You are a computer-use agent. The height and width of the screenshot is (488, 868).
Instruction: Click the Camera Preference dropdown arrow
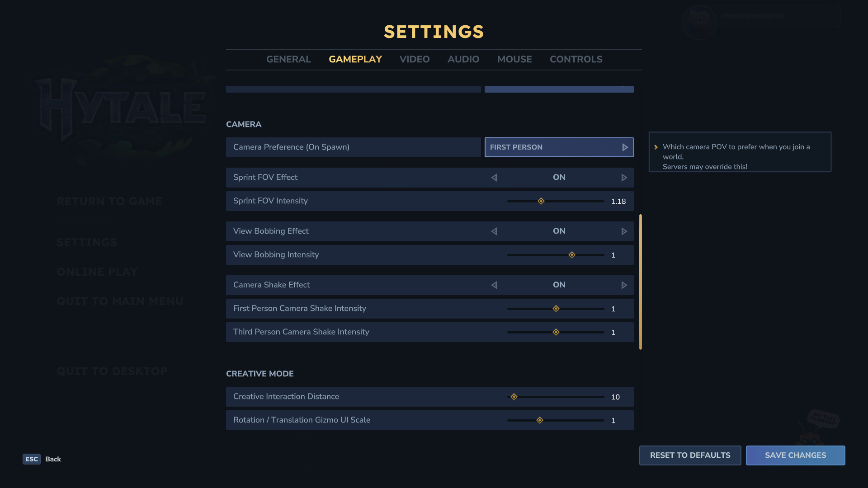pos(625,147)
